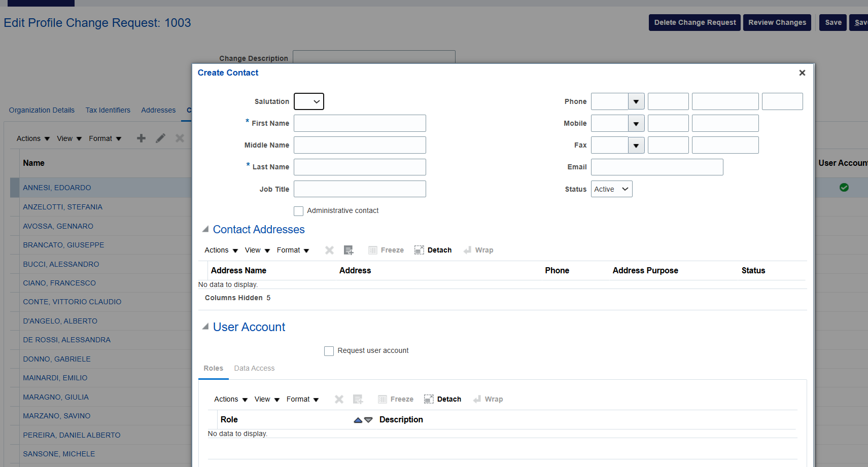Viewport: 868px width, 467px height.
Task: Click the Review Changes button
Action: click(777, 22)
